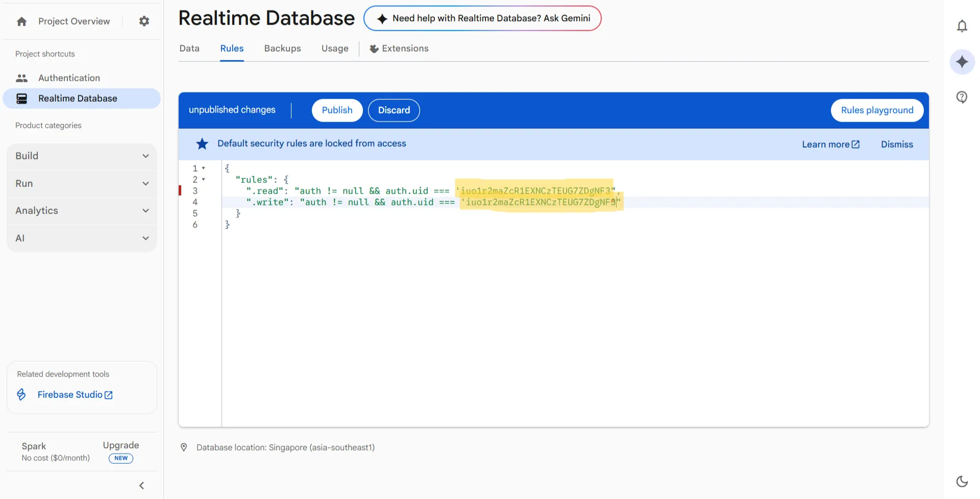
Task: Place cursor in line 4 write rule
Action: pyautogui.click(x=433, y=202)
